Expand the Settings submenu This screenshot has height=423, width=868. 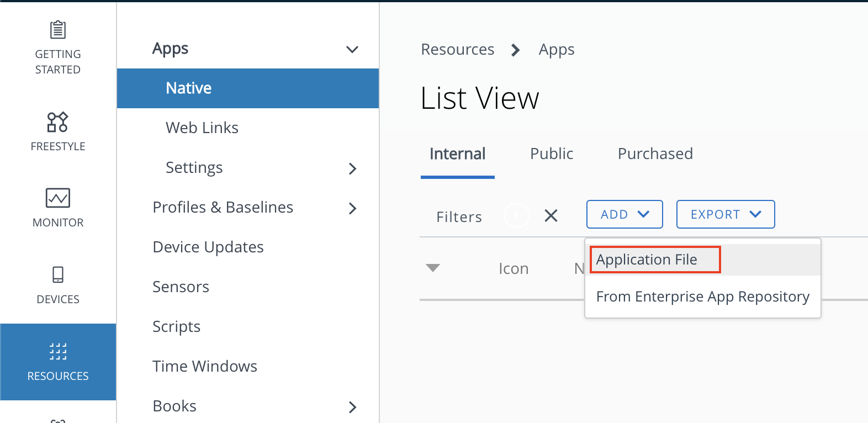pos(353,168)
